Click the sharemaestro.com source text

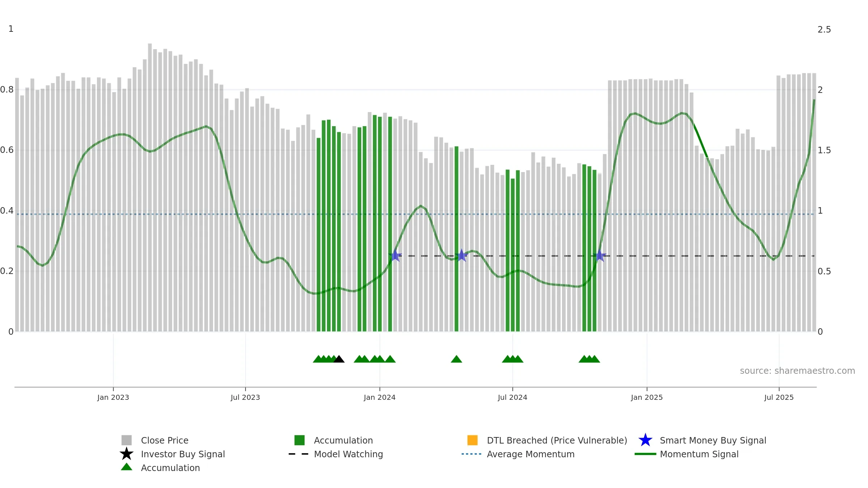tap(797, 371)
